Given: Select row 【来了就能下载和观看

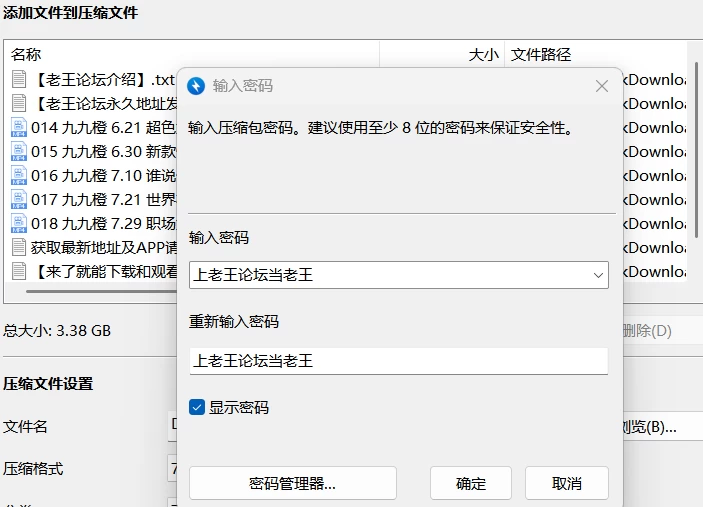Looking at the screenshot, I should click(93, 271).
